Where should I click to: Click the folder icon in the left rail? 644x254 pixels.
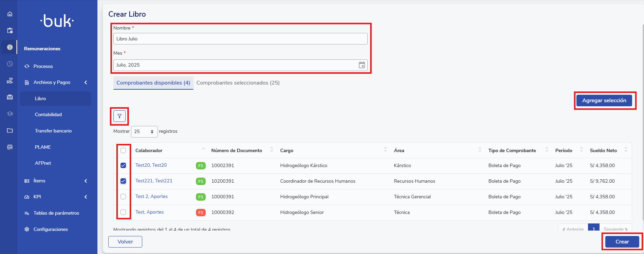tap(10, 130)
